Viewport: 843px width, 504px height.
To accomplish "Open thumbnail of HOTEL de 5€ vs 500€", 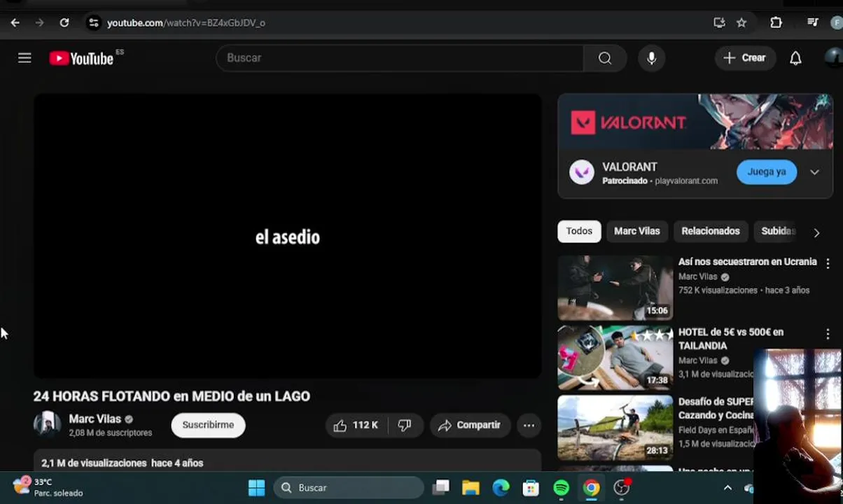I will [615, 358].
